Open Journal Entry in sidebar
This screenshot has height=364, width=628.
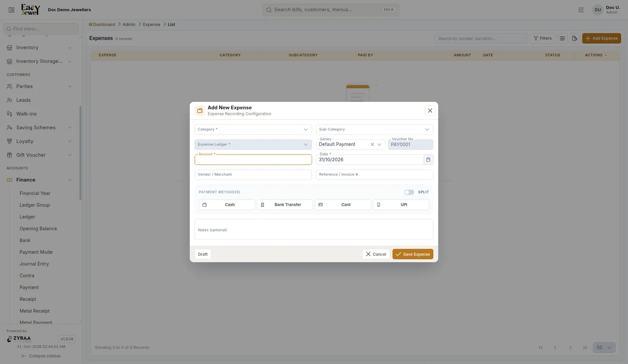[34, 264]
